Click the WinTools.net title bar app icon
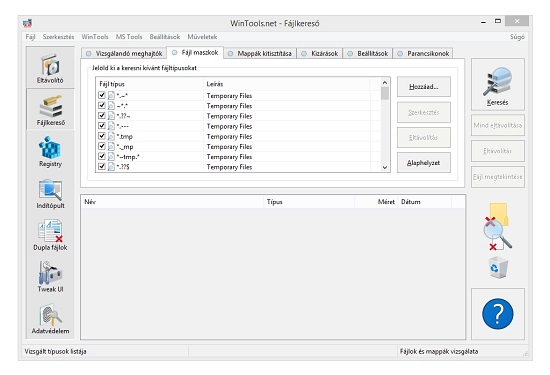The width and height of the screenshot is (550, 375). tap(27, 24)
